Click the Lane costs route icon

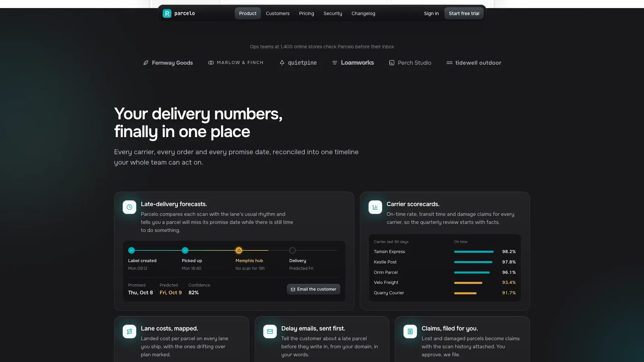(129, 331)
